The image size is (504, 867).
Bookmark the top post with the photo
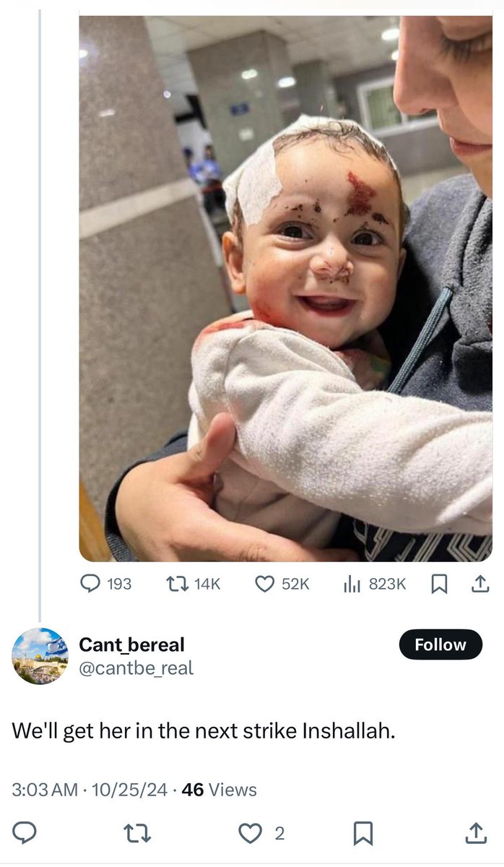click(x=439, y=584)
